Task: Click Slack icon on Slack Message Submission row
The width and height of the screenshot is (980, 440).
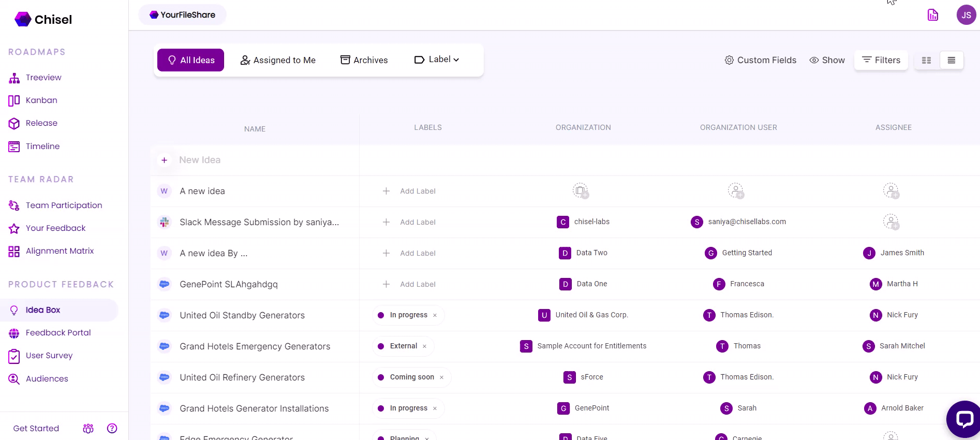Action: tap(165, 222)
